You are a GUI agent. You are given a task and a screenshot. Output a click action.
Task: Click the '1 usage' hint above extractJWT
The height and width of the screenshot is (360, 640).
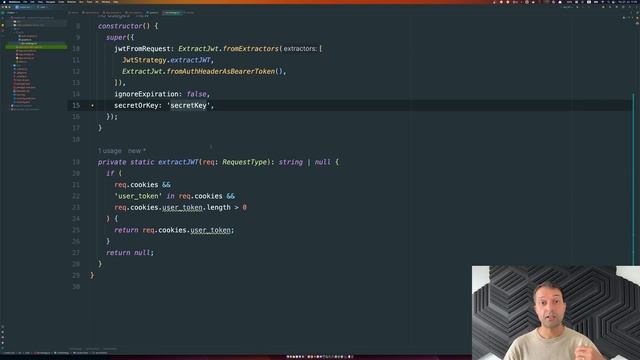[109, 151]
